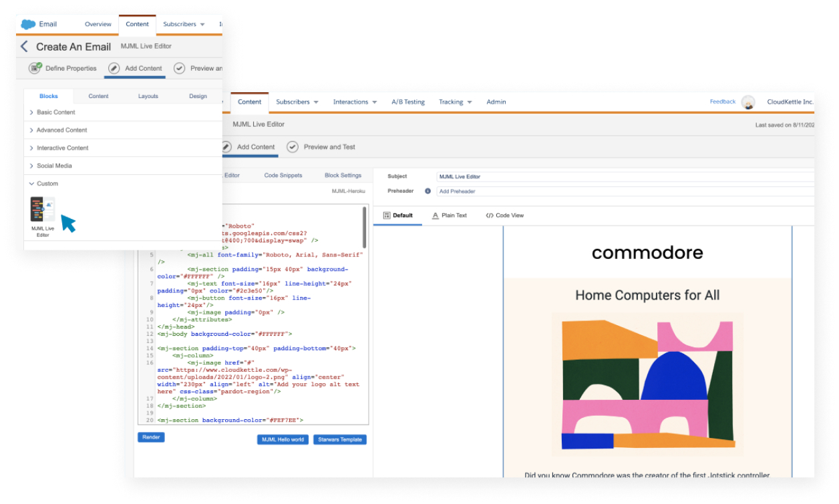Switch to the Plain Text tab
The width and height of the screenshot is (839, 504).
[450, 216]
